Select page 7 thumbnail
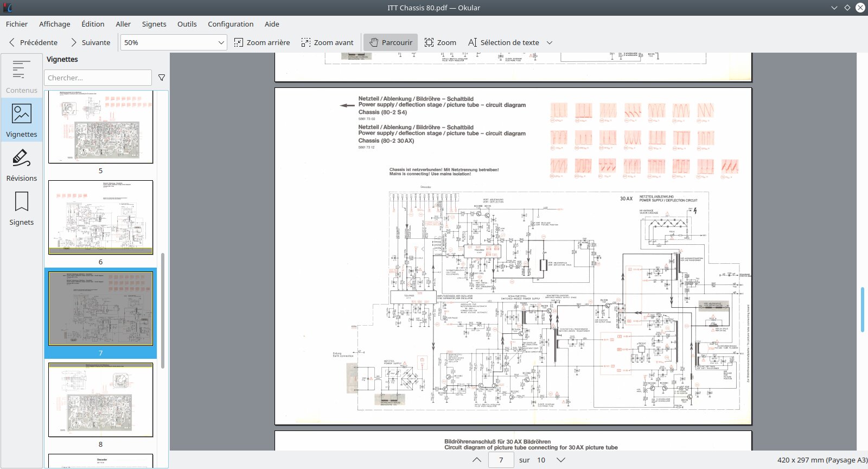Viewport: 868px width, 469px height. coord(100,308)
